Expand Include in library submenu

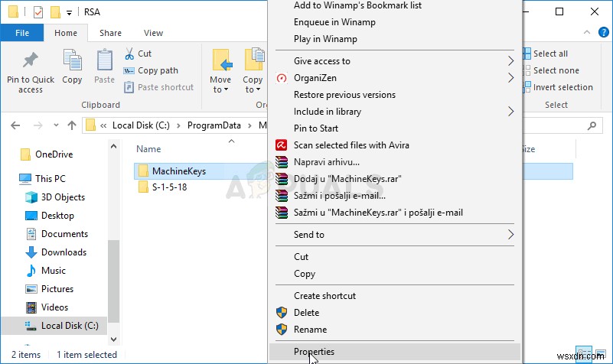coord(510,112)
